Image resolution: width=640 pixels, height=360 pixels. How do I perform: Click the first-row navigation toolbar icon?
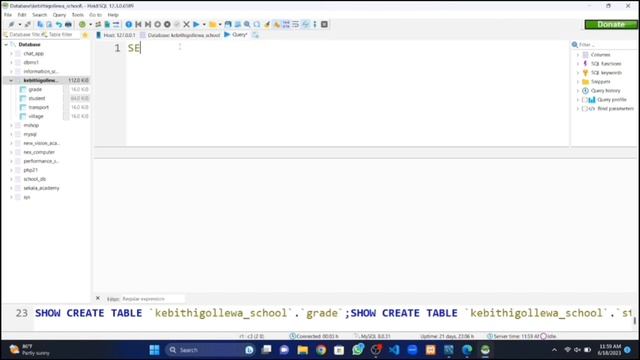[x=138, y=24]
